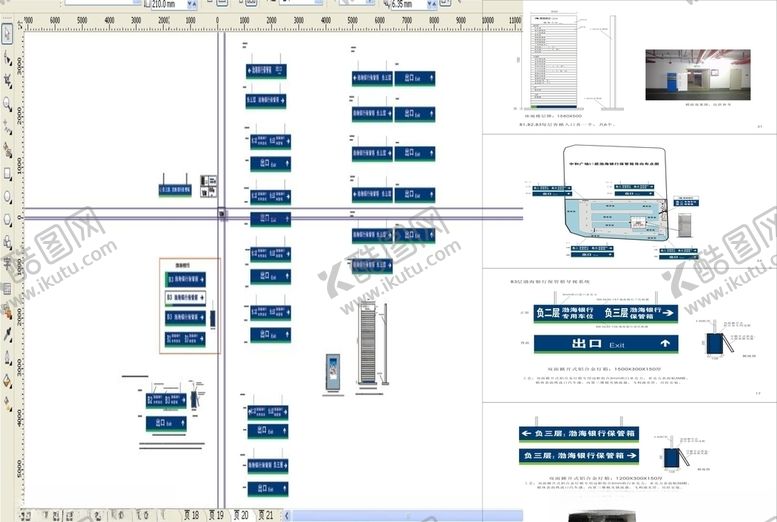777x522 pixels.
Task: Select the Table tool
Action: pos(7,288)
